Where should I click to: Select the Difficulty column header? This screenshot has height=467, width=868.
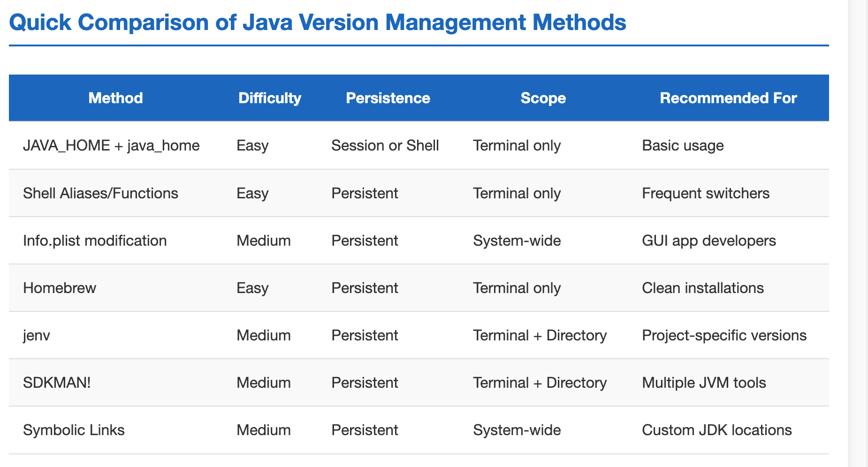[x=270, y=98]
